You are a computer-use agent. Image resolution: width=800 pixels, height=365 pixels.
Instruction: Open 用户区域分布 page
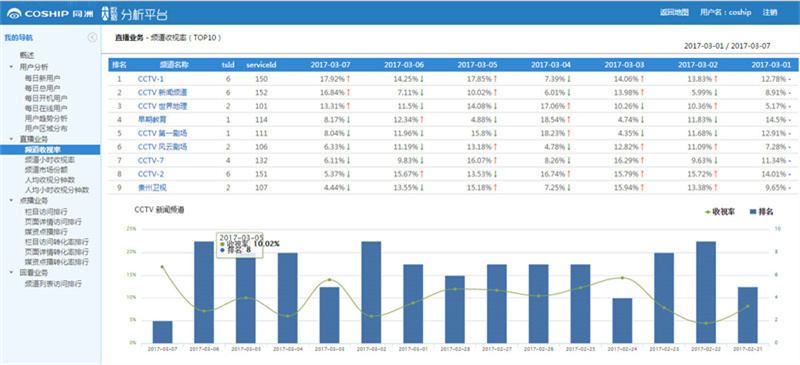[x=46, y=129]
